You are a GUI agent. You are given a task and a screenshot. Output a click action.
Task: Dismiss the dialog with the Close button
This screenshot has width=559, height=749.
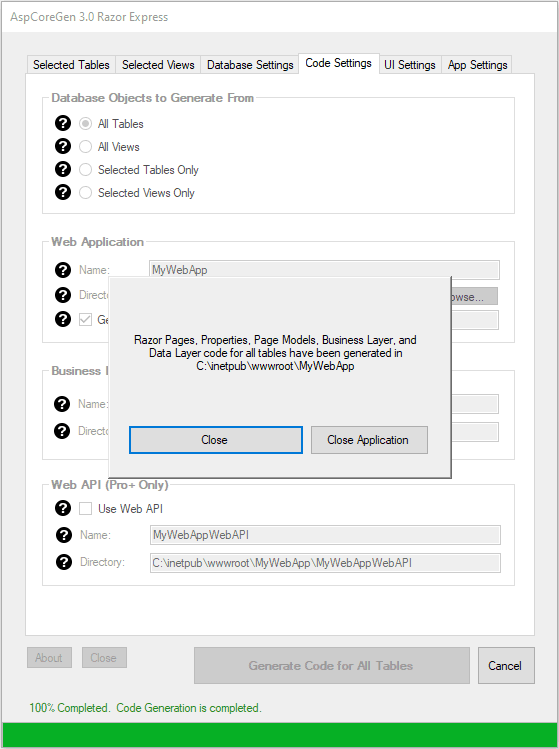pyautogui.click(x=215, y=440)
